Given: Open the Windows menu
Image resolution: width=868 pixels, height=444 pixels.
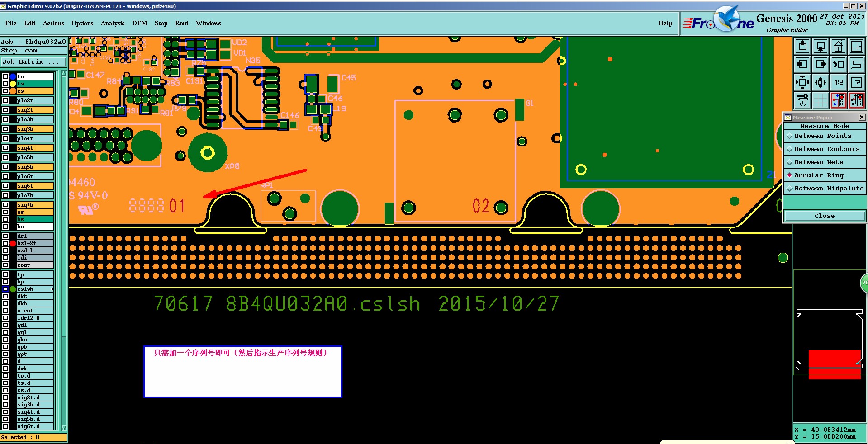Looking at the screenshot, I should 209,24.
